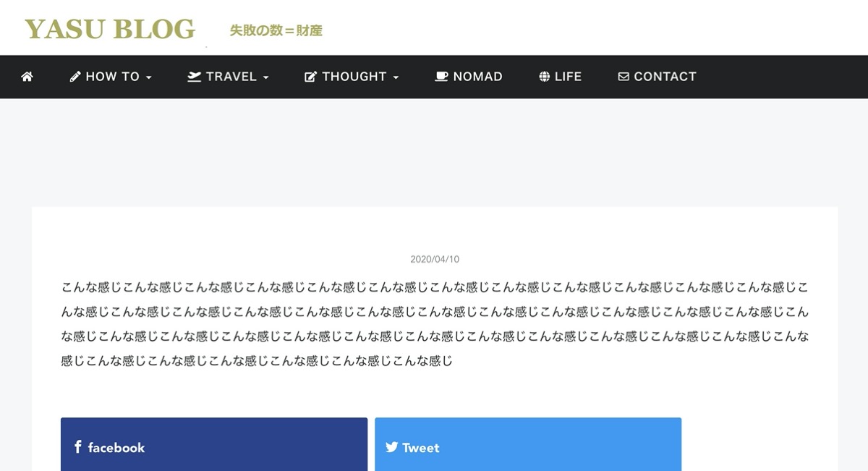Open the LIFE menu item
The width and height of the screenshot is (868, 471).
[561, 77]
